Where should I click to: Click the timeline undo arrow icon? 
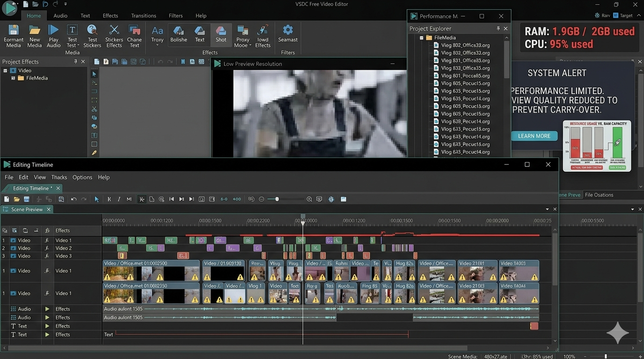tap(73, 199)
